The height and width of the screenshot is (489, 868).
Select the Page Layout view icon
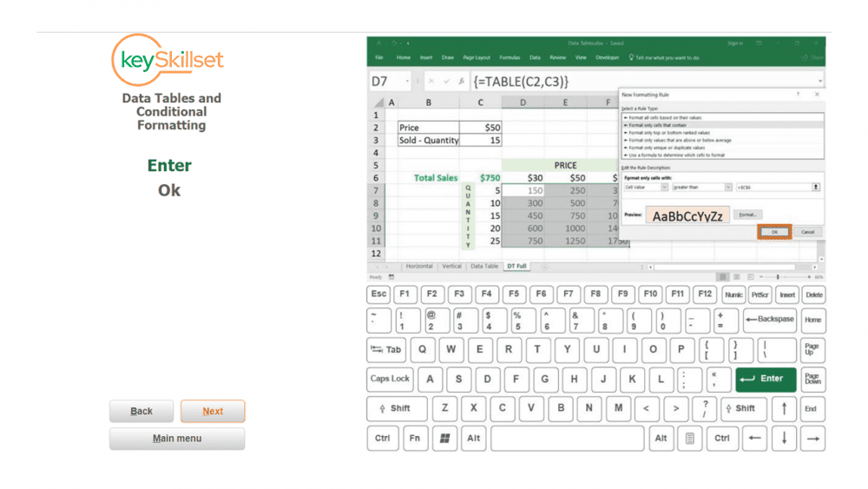tap(736, 277)
